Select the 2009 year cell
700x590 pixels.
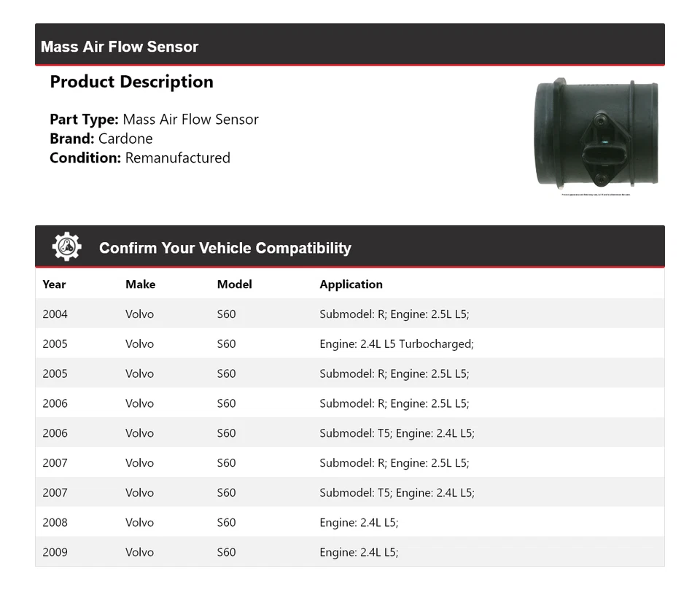click(x=55, y=552)
